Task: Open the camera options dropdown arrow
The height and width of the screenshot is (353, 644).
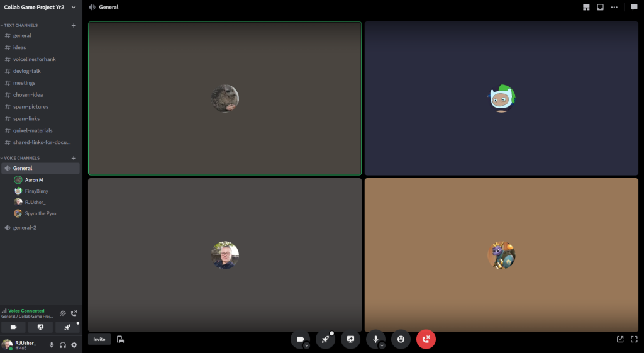Action: tap(306, 345)
